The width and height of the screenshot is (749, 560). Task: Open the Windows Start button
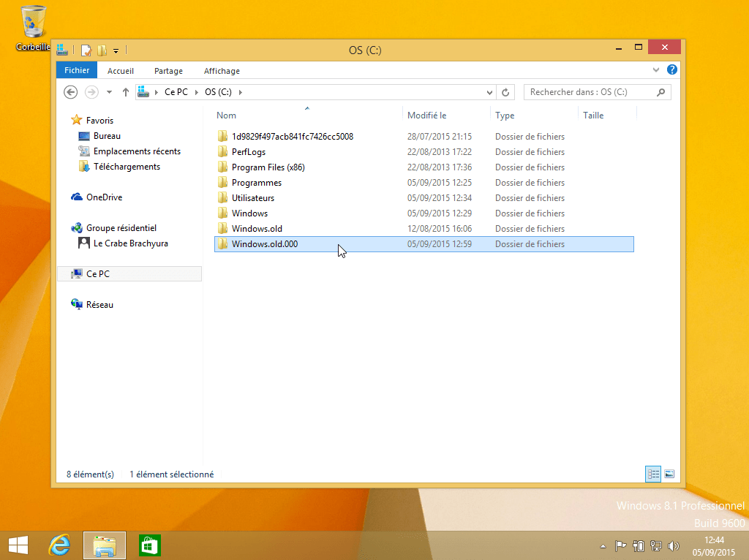pyautogui.click(x=18, y=545)
